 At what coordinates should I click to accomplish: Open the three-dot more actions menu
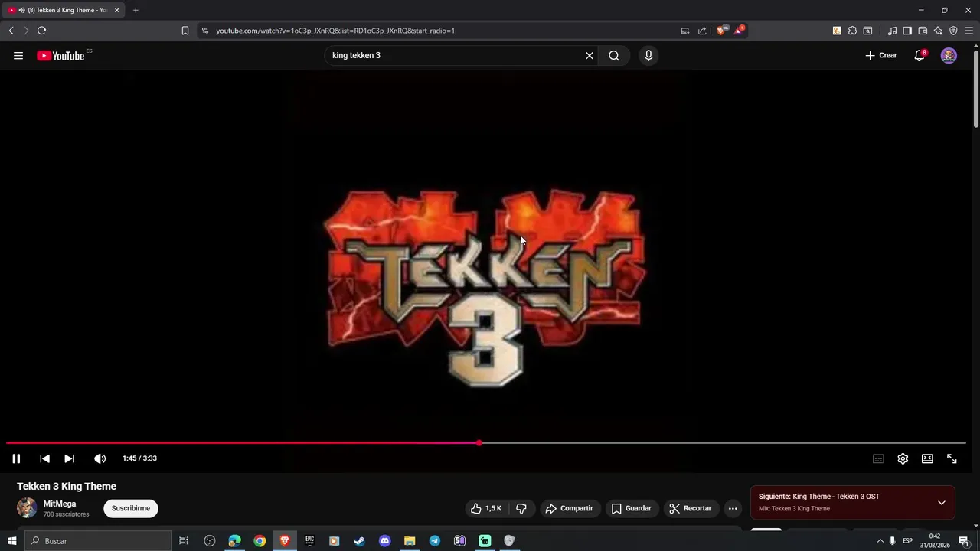point(733,508)
